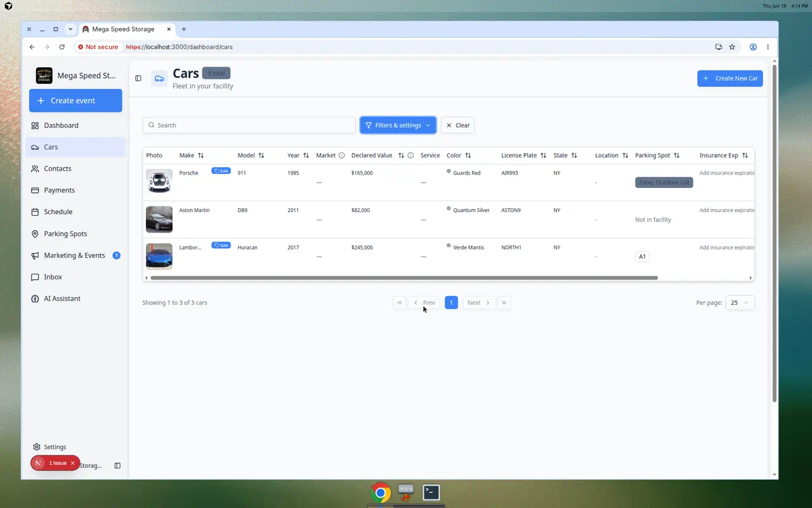Image resolution: width=812 pixels, height=508 pixels.
Task: Click the Declared Value info icon
Action: tap(410, 156)
